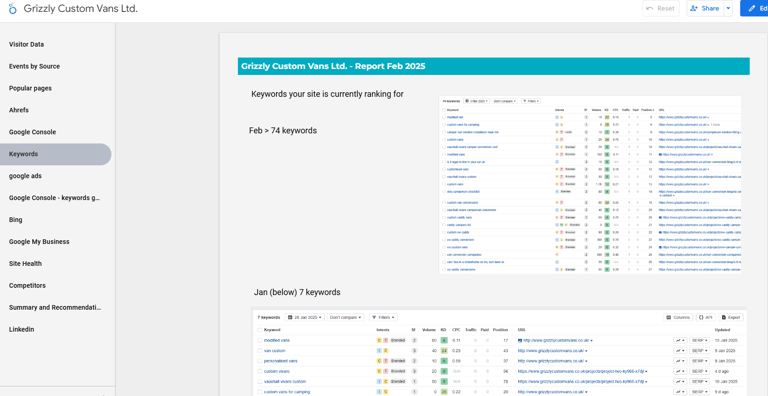Open the Filters dropdown in 74 keywords table
Viewport: 768px width, 396px height.
(x=531, y=101)
